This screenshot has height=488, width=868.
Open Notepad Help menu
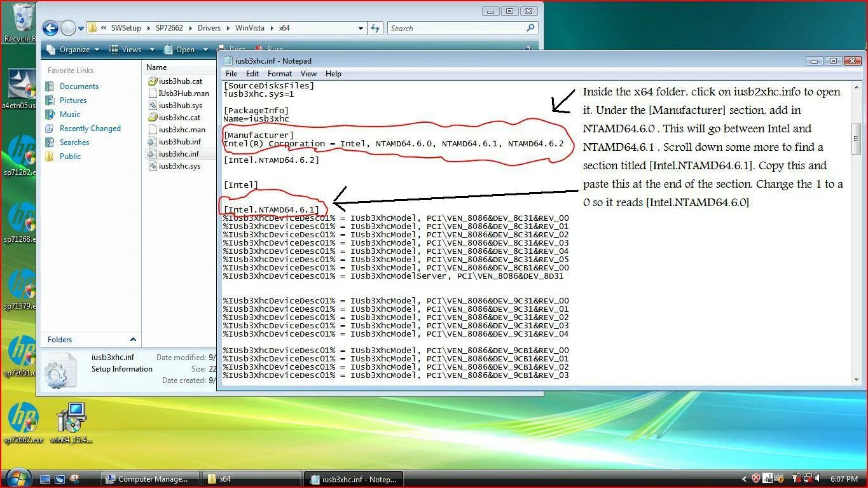pos(333,74)
